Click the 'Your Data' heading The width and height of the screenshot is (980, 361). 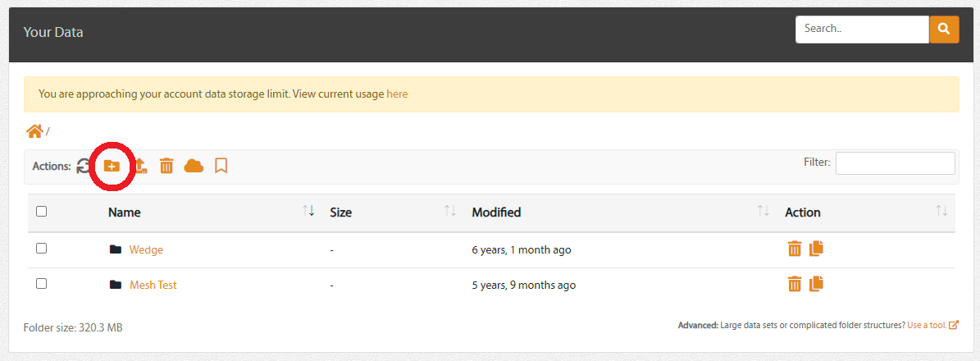[x=53, y=32]
